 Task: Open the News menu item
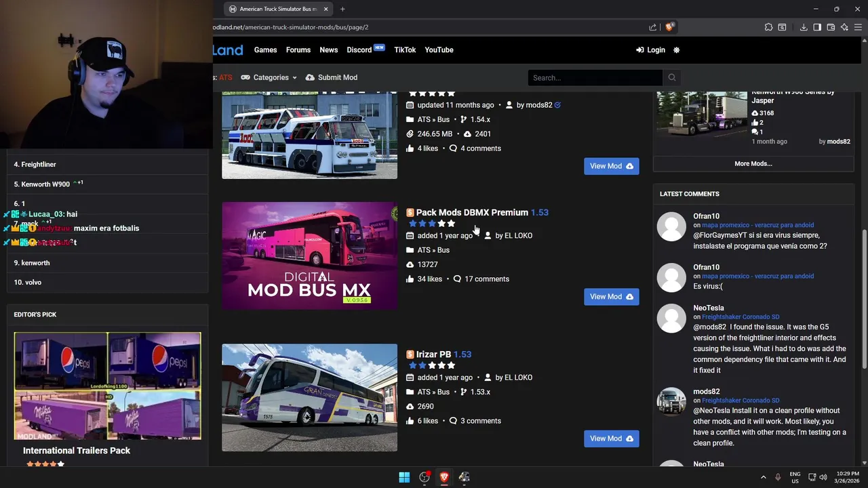coord(328,50)
